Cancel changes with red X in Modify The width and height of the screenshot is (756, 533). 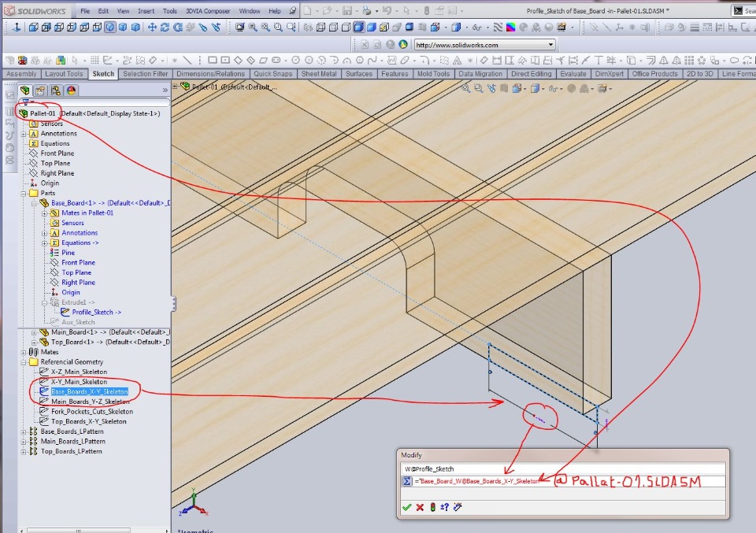pyautogui.click(x=420, y=507)
